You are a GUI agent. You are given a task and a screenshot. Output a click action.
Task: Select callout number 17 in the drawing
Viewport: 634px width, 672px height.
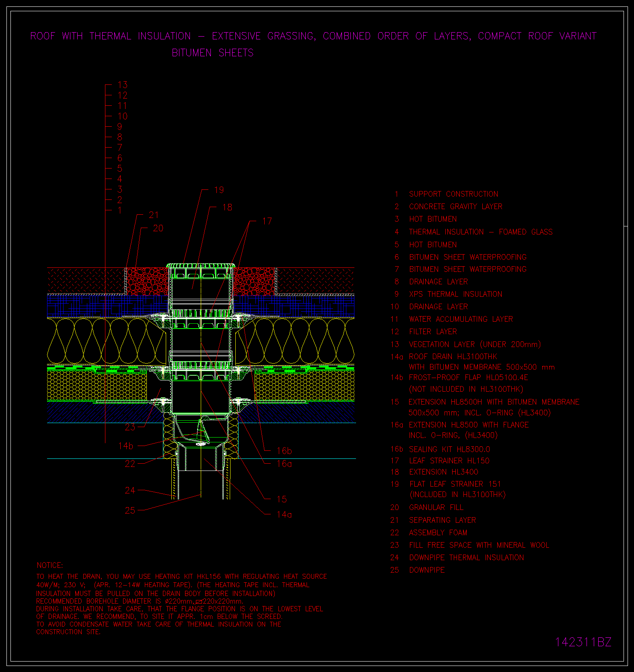[x=267, y=221]
